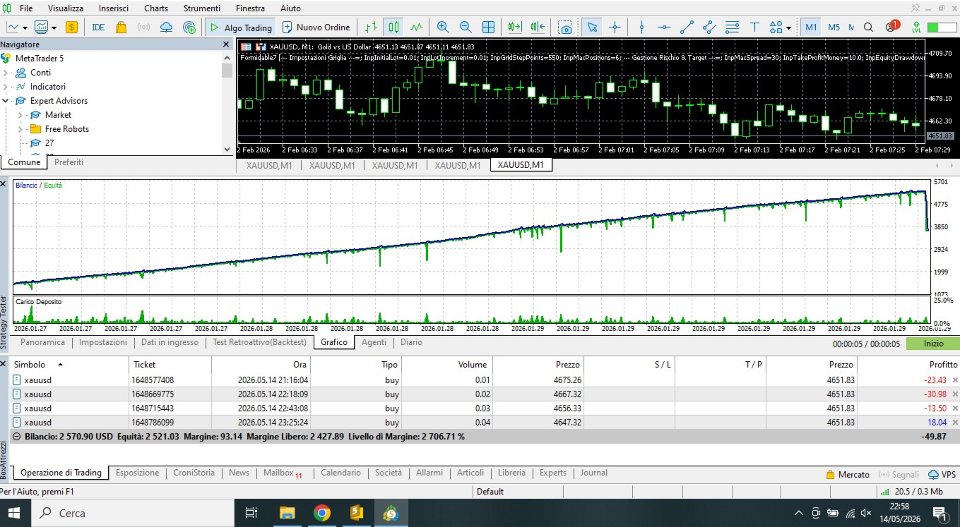Open the Market shopping bag icon
The height and width of the screenshot is (527, 960).
pos(121,27)
